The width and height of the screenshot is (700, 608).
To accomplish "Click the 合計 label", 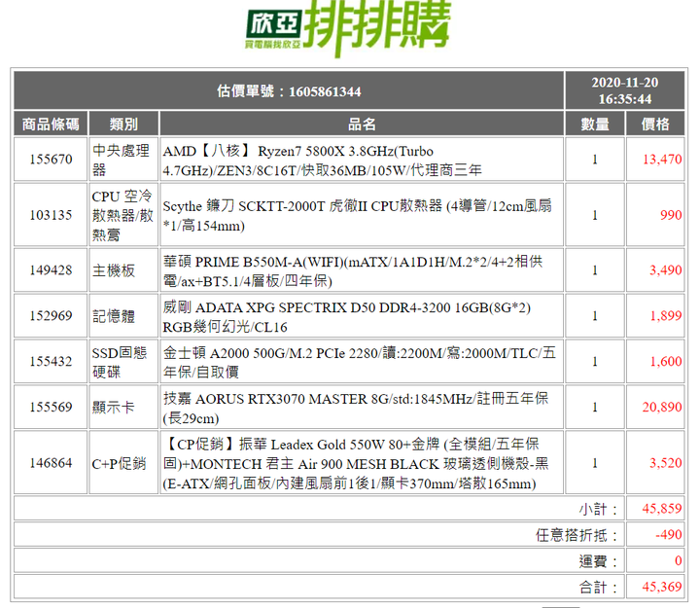I will [x=598, y=587].
